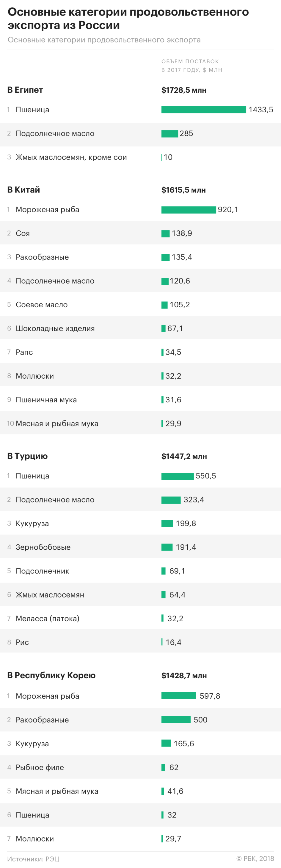Click the China frozen fish bar 920,1
Image resolution: width=281 pixels, height=868 pixels.
[189, 210]
